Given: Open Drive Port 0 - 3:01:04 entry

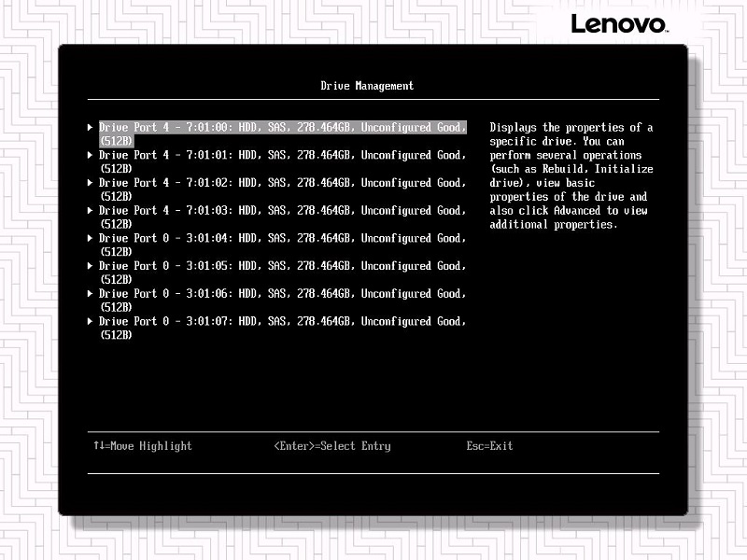Looking at the screenshot, I should [280, 238].
